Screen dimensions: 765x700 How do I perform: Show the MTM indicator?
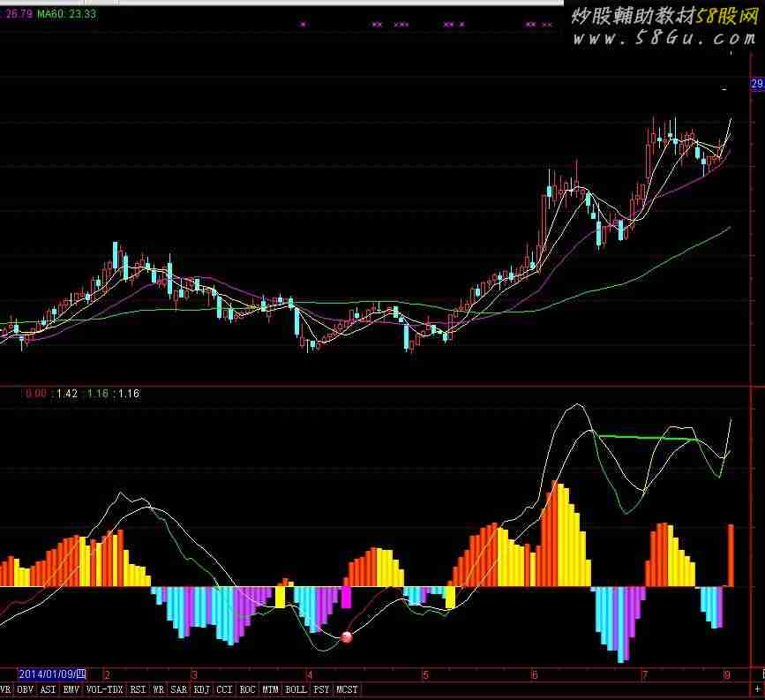pyautogui.click(x=271, y=689)
